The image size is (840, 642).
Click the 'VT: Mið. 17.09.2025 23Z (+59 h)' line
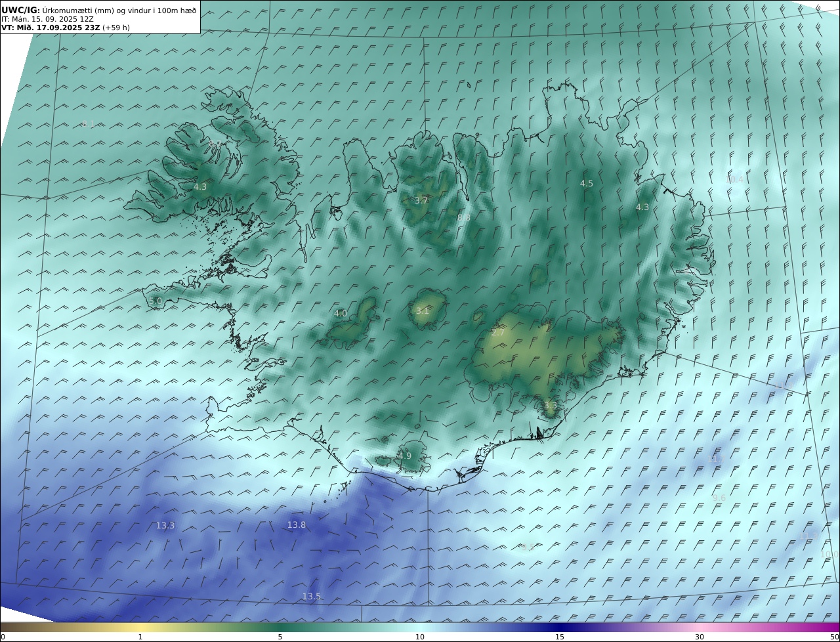[x=66, y=28]
